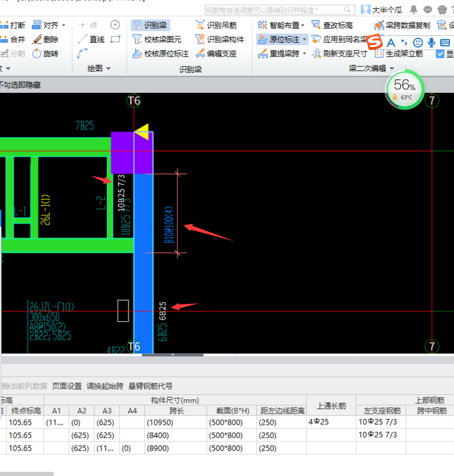Click the white 6B25 label on the canvas
The image size is (454, 476).
coord(162,311)
